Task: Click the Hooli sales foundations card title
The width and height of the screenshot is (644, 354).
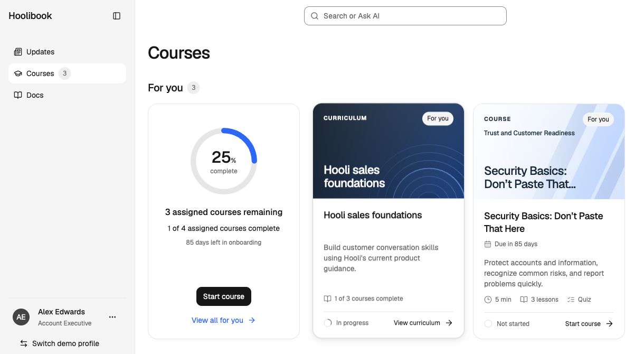Action: (373, 215)
